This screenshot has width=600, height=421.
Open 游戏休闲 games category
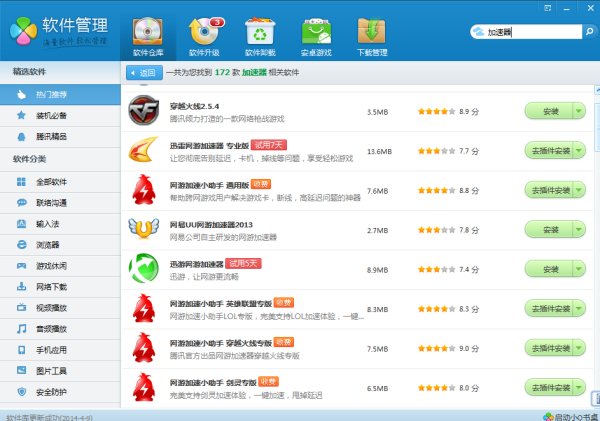pyautogui.click(x=60, y=266)
